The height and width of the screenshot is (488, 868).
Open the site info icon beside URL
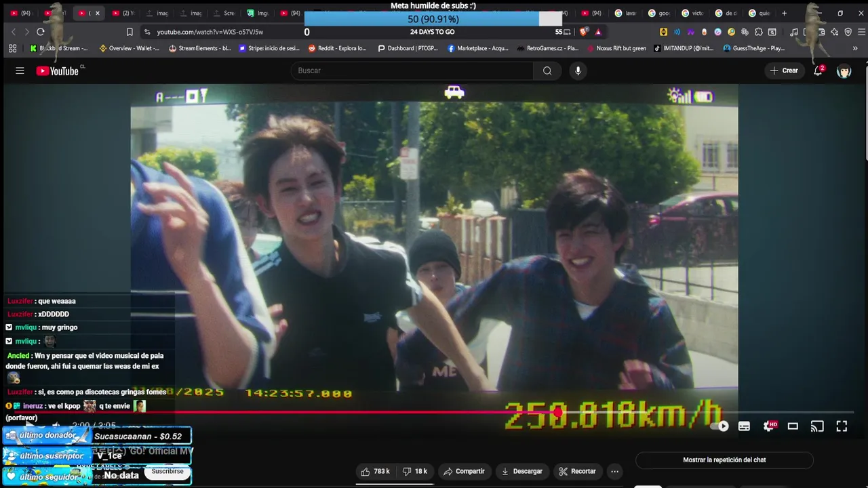[x=147, y=32]
